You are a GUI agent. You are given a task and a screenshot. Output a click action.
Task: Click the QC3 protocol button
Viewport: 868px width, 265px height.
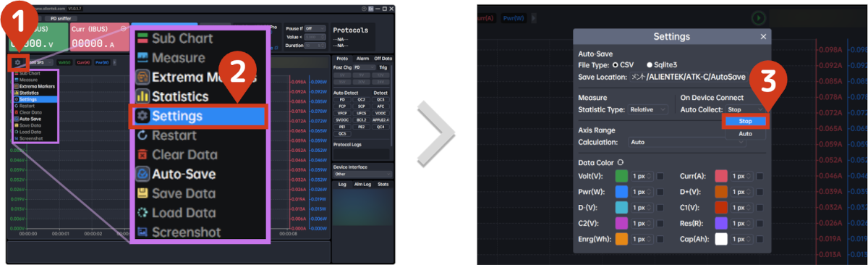(380, 100)
